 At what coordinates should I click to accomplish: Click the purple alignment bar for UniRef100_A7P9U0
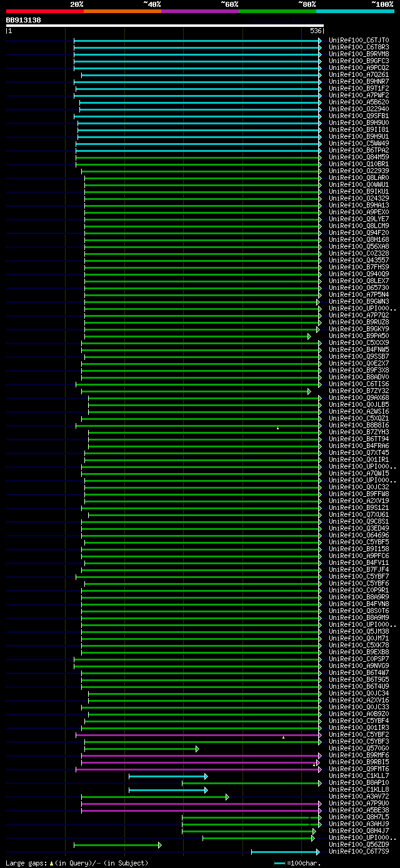201,804
